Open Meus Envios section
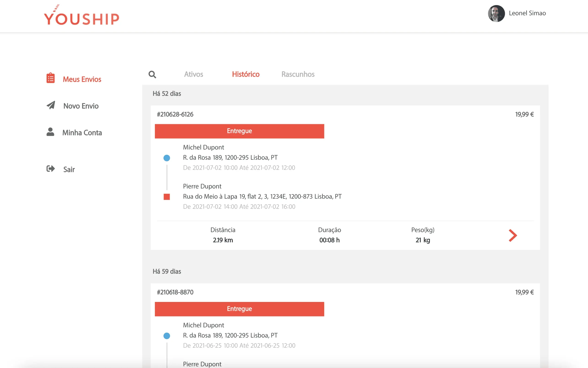588x368 pixels. (x=82, y=79)
